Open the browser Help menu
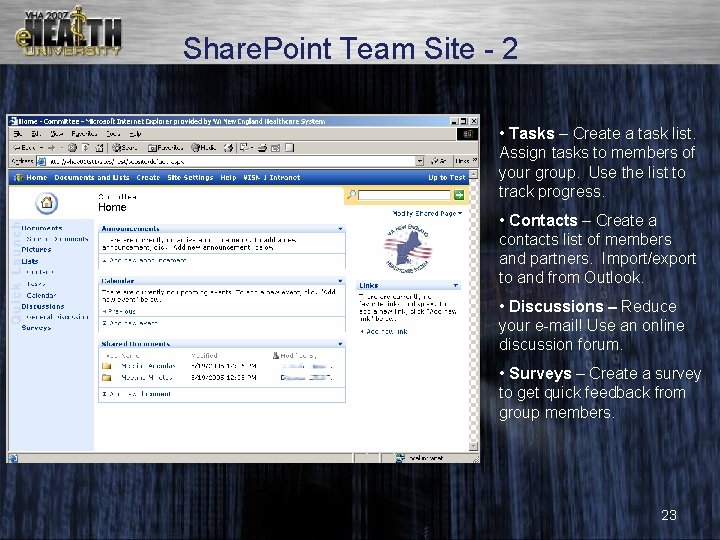Viewport: 720px width, 540px height. [x=135, y=134]
